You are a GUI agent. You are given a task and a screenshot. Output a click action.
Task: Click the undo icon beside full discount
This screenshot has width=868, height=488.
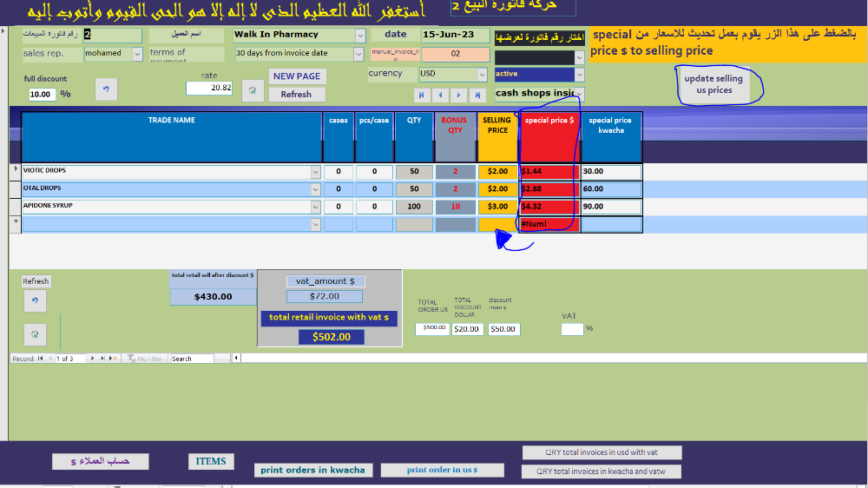point(106,89)
